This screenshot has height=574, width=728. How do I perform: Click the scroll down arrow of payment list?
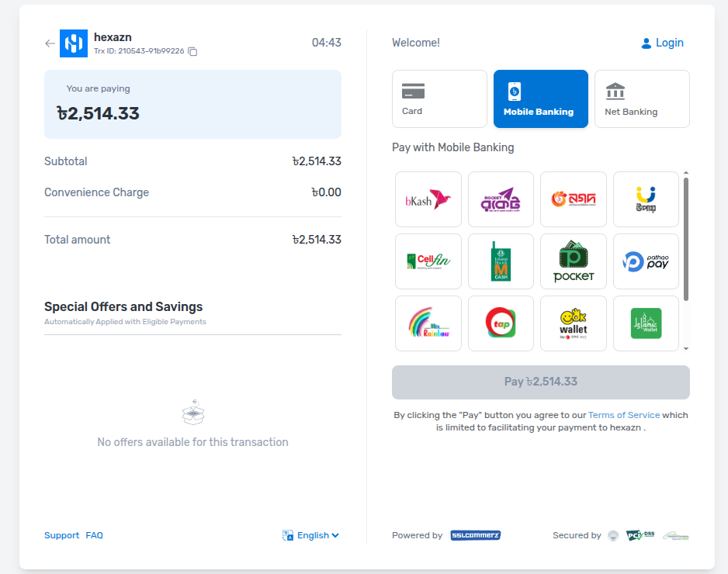[686, 348]
